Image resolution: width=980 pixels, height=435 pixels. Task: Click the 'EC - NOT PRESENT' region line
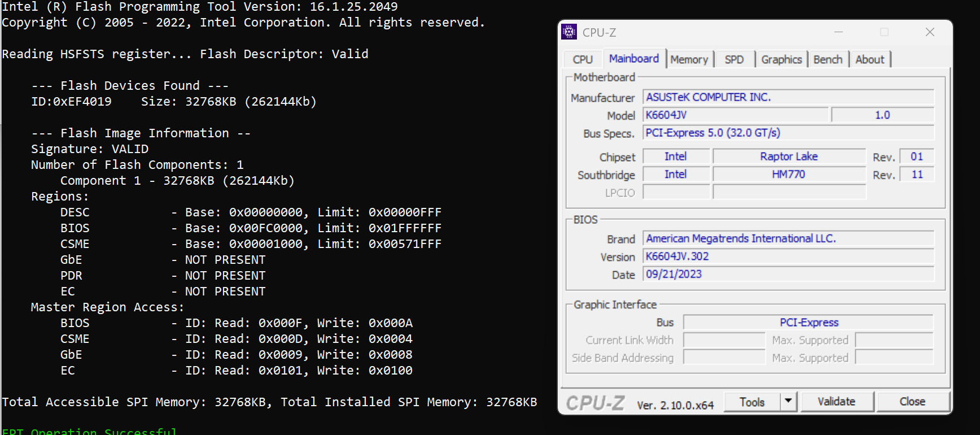click(163, 292)
